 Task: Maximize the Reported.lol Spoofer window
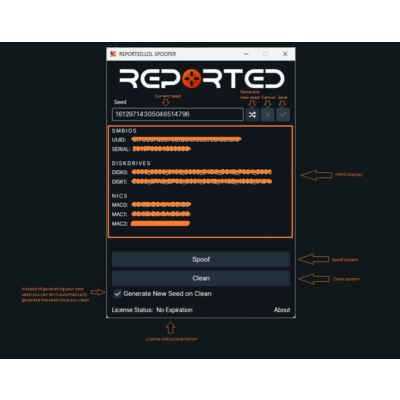click(266, 54)
